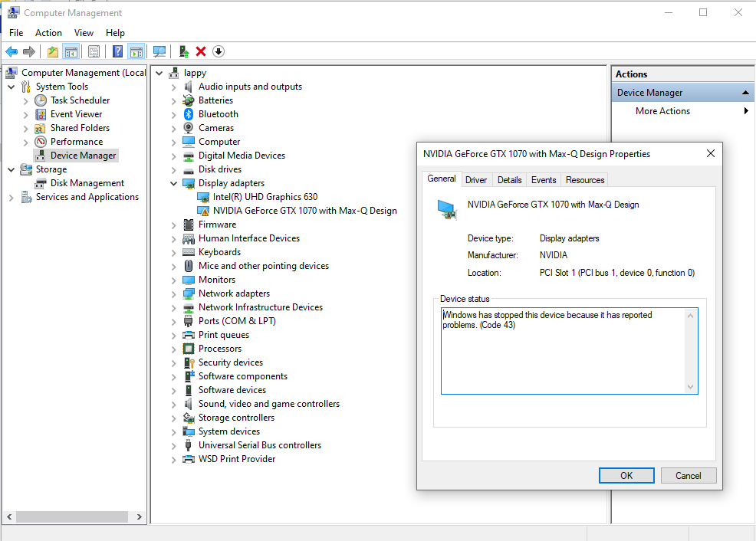
Task: Close the NVIDIA properties dialog
Action: (710, 154)
